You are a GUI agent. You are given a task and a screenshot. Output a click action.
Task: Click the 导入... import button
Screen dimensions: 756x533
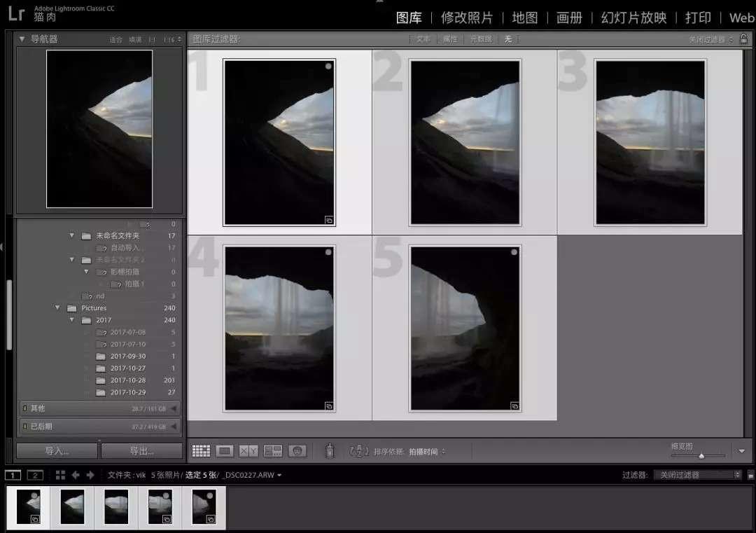coord(57,451)
